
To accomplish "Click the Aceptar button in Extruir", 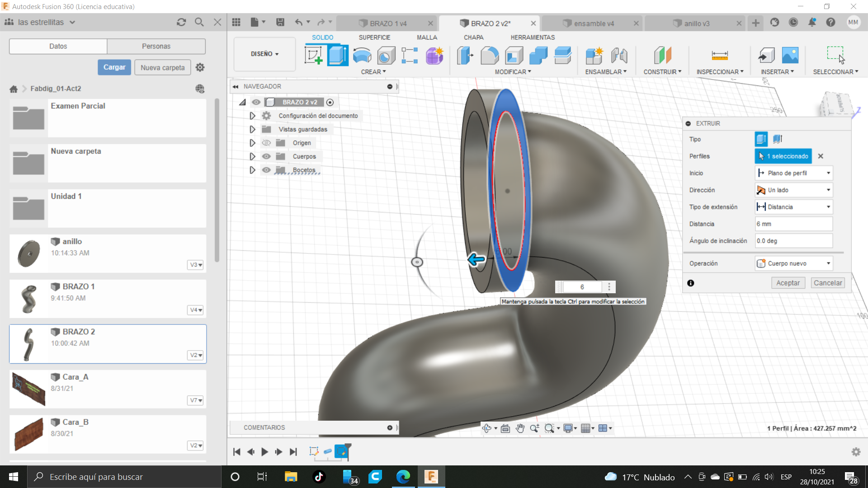I will (788, 283).
